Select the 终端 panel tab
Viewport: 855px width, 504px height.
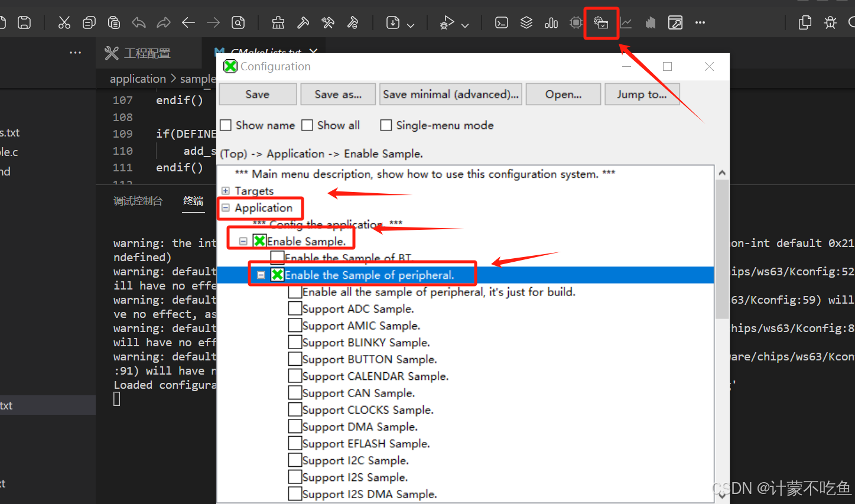(x=193, y=201)
